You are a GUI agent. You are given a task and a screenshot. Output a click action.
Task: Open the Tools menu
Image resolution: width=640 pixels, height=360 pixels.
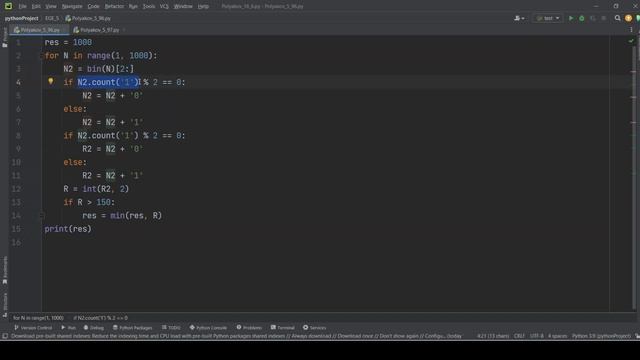coord(149,6)
